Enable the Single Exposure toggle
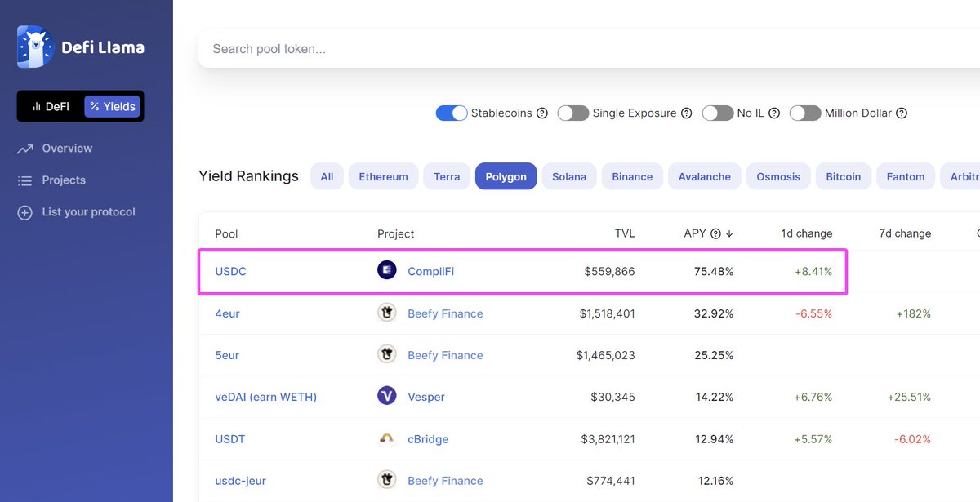 pos(573,113)
